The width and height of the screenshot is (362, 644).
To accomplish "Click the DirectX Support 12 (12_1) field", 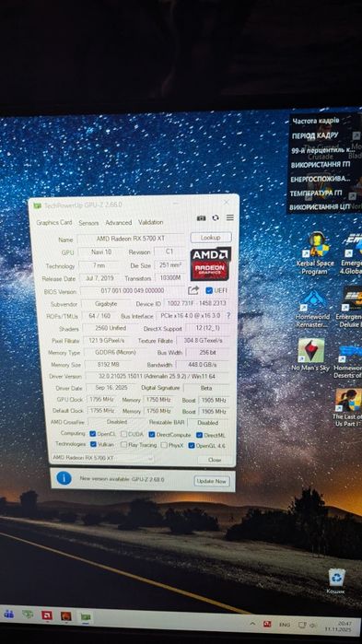I will (x=206, y=328).
